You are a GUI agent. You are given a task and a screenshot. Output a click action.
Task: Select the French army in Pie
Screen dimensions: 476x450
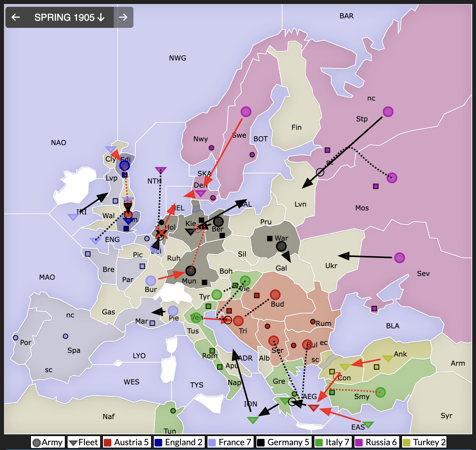click(x=173, y=311)
